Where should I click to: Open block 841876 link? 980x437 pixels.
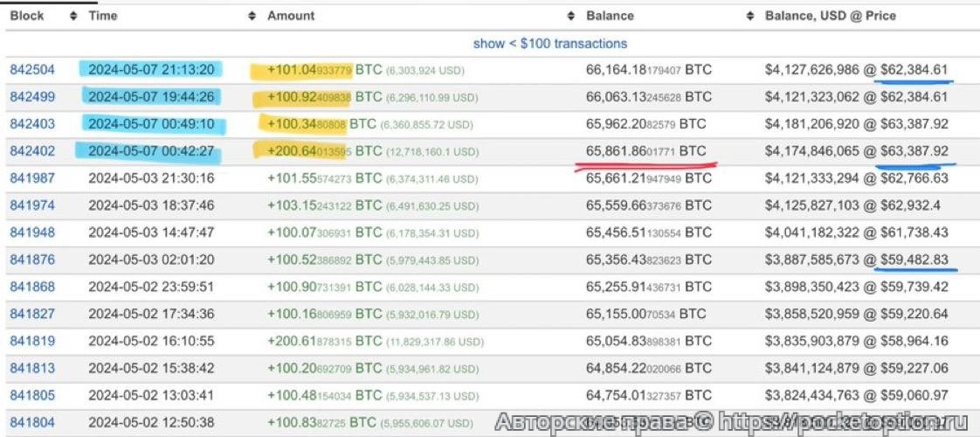[x=32, y=260]
